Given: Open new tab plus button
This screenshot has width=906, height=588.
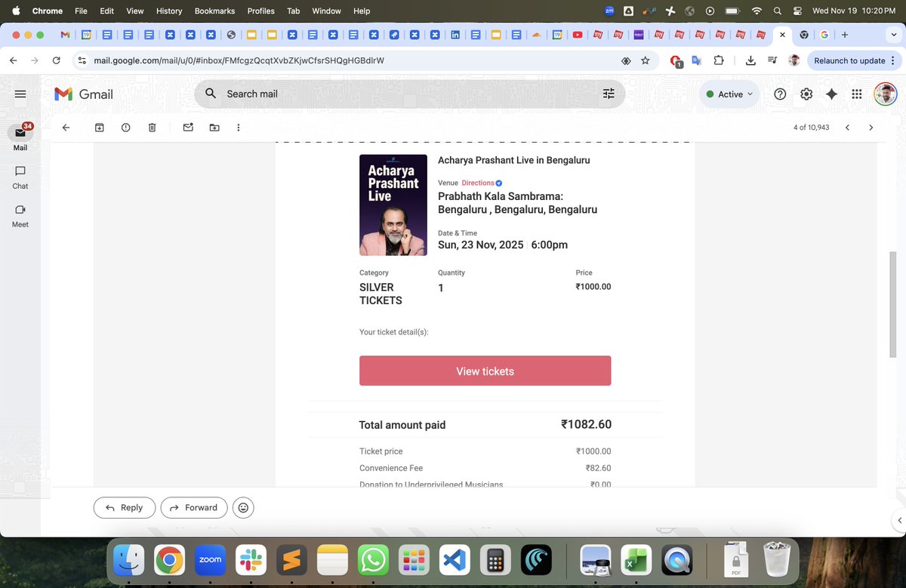Looking at the screenshot, I should [x=844, y=35].
